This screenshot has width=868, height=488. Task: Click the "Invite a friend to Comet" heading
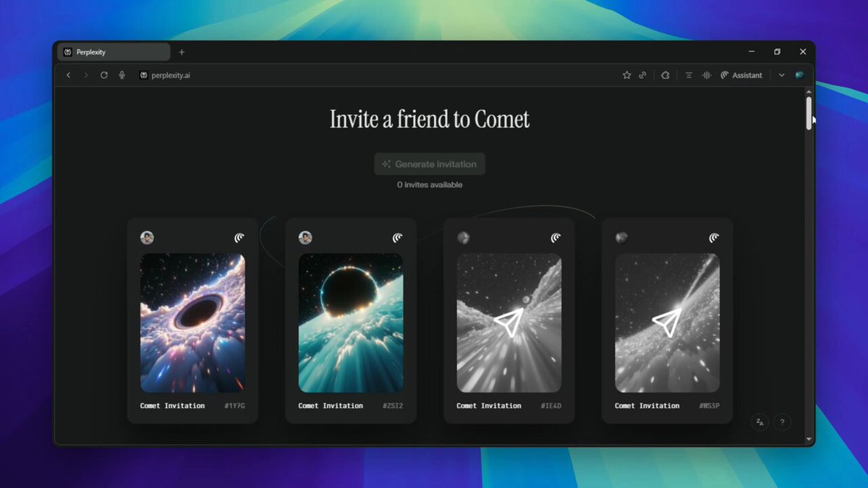(x=430, y=119)
